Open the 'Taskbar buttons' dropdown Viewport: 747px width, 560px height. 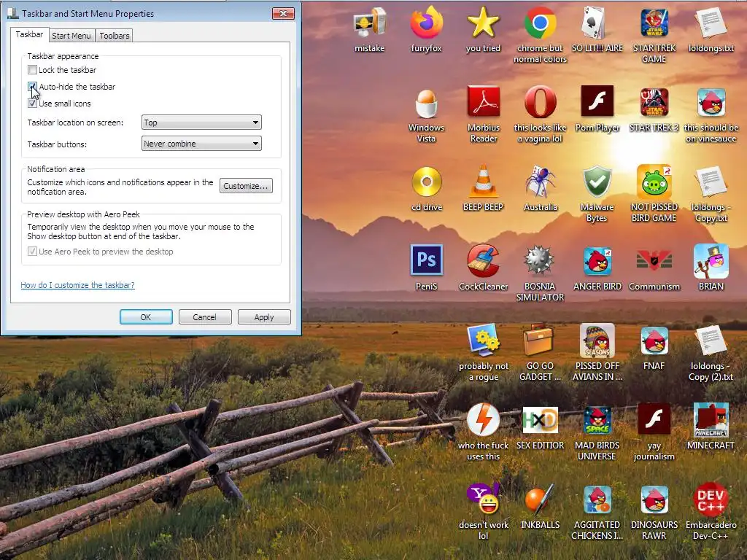(201, 144)
